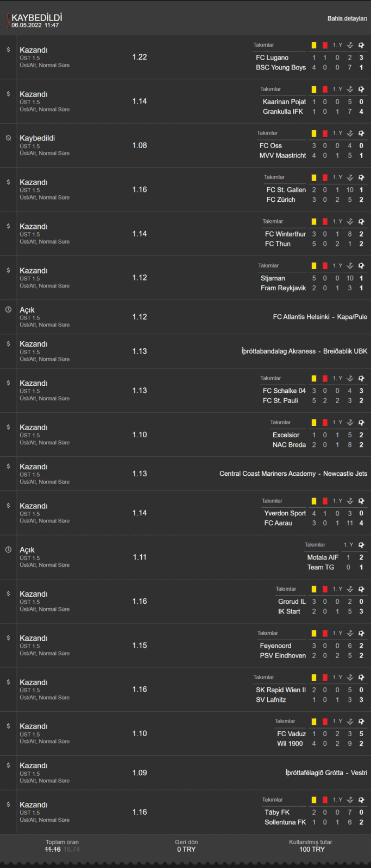Click the 1.22 odds of FC Lugano bet
The width and height of the screenshot is (371, 868).
click(140, 57)
